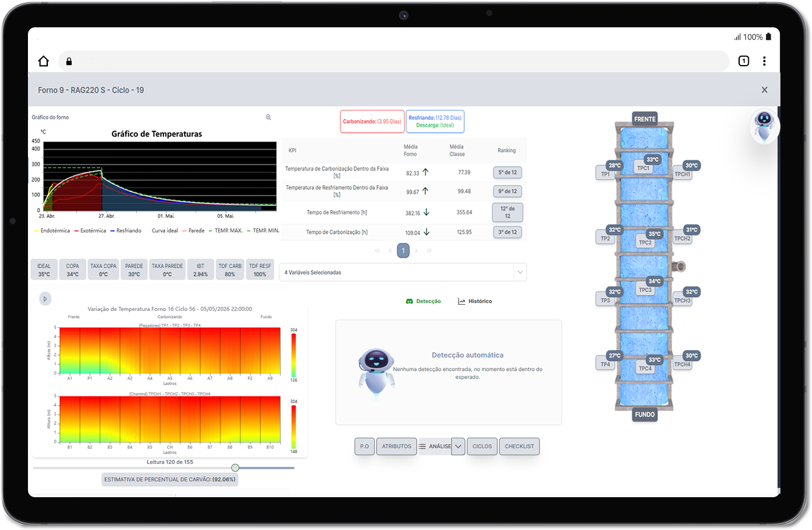This screenshot has height=530, width=812.
Task: Click the FUNDO label on the furnace
Action: [x=645, y=415]
